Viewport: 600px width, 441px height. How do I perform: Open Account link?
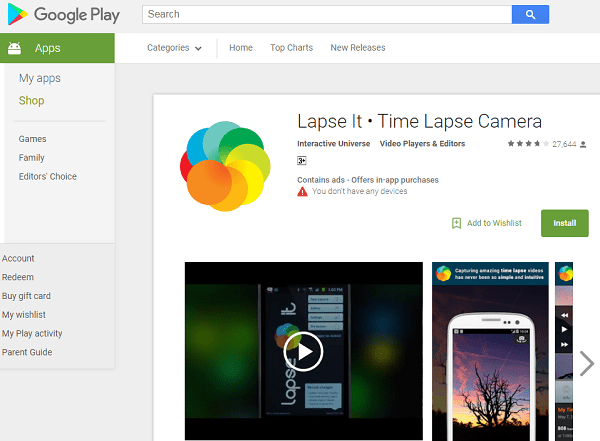pos(18,258)
